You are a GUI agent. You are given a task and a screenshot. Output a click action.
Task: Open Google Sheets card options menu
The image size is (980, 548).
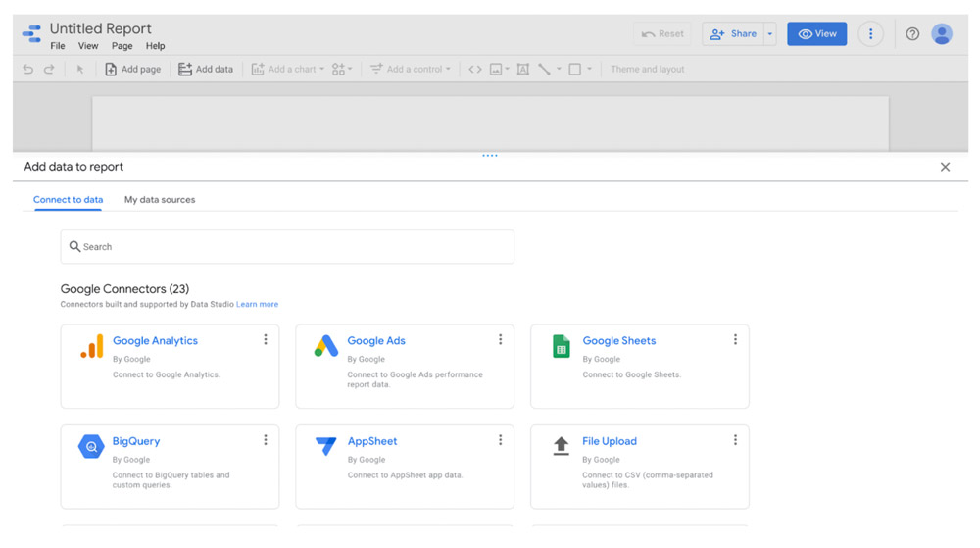coord(735,339)
